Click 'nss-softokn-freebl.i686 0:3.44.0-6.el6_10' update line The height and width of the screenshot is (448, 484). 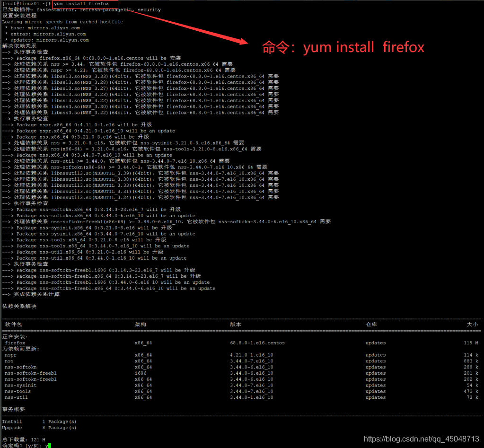click(106, 282)
